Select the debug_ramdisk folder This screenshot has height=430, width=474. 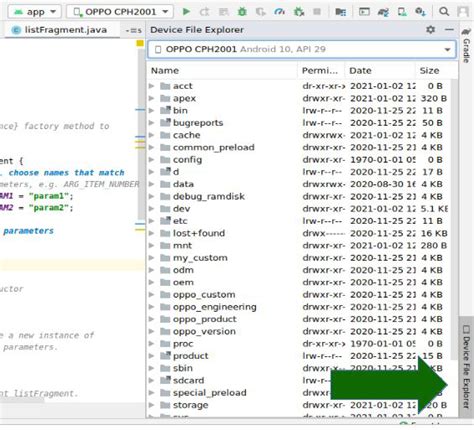[x=298, y=196]
